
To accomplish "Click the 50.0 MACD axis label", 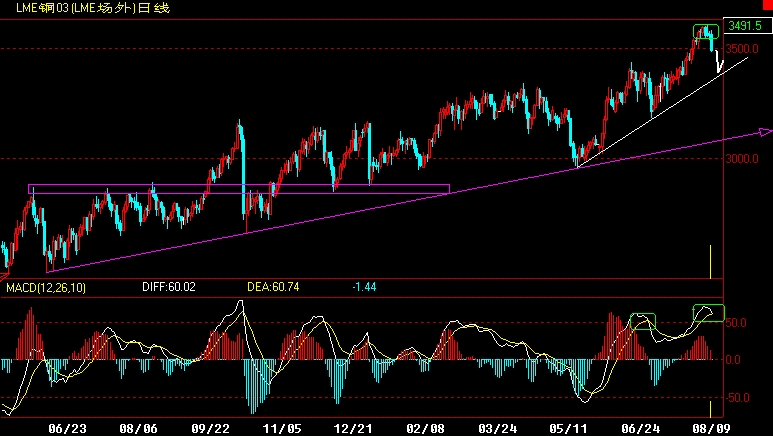I will point(736,323).
